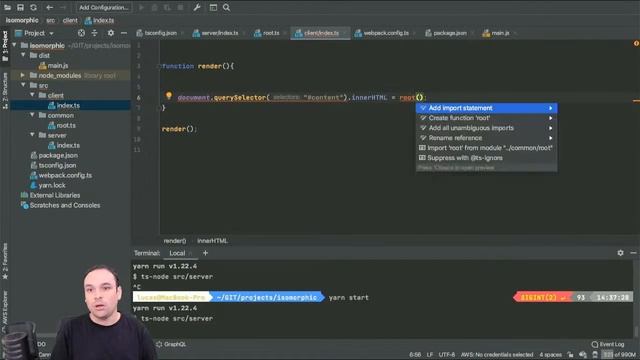Click the yellow lightbulb intention icon
This screenshot has height=360, width=640.
tap(169, 96)
